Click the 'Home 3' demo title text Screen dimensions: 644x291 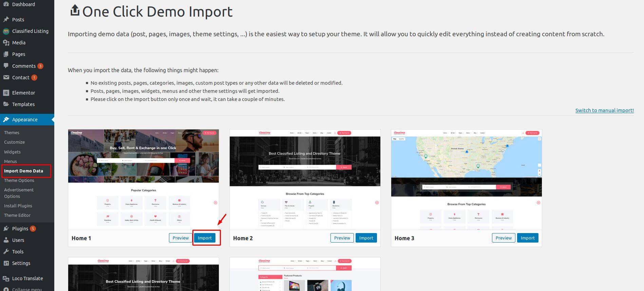point(404,238)
